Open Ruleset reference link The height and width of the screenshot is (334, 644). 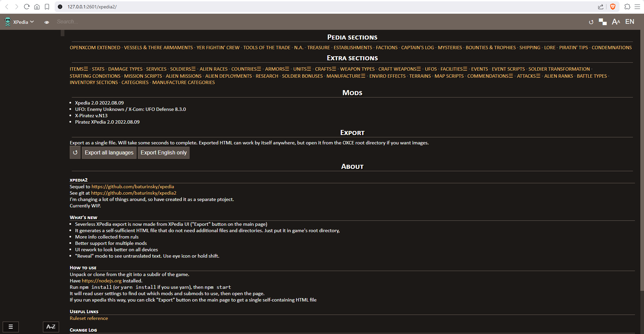(89, 318)
